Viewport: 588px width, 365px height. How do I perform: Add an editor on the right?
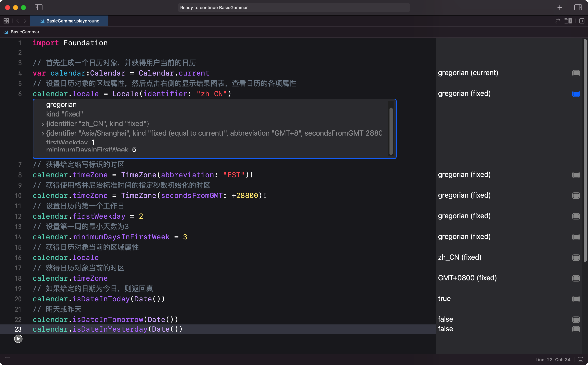[x=582, y=21]
